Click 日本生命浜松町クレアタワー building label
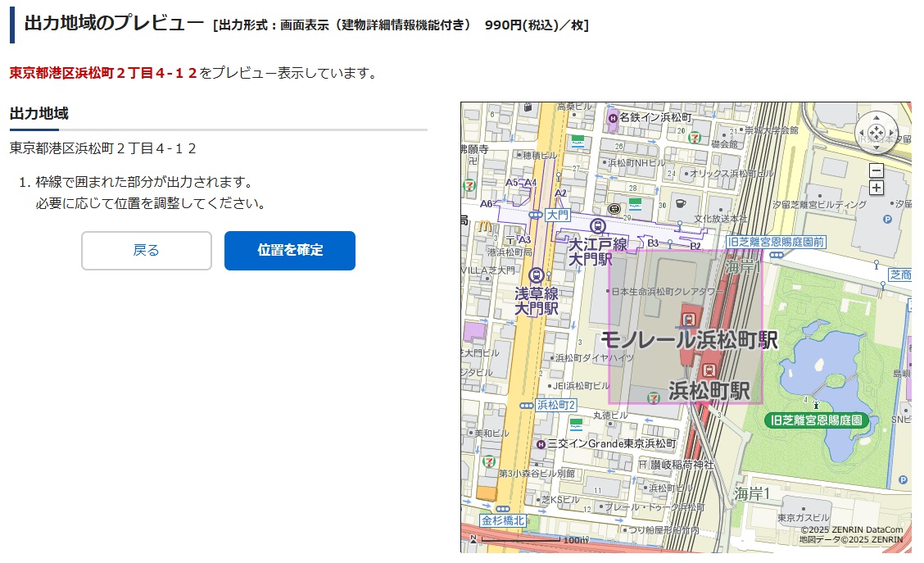This screenshot has width=924, height=563. click(667, 291)
